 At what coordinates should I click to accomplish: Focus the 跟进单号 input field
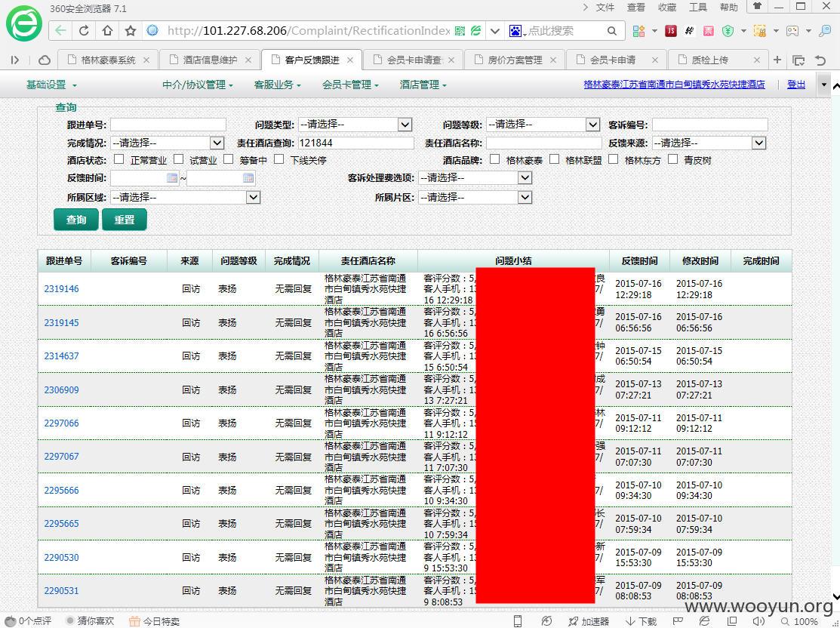[168, 125]
